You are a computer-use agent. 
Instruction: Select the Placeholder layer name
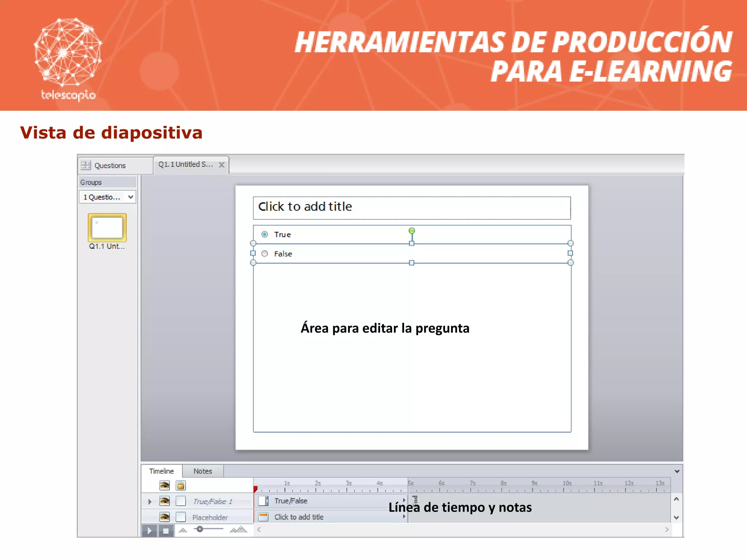click(x=210, y=518)
